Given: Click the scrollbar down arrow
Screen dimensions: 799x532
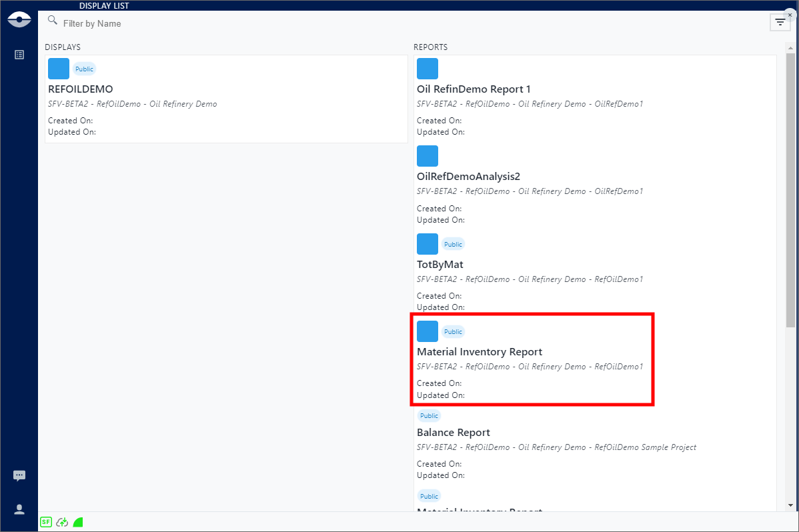Looking at the screenshot, I should [x=790, y=505].
